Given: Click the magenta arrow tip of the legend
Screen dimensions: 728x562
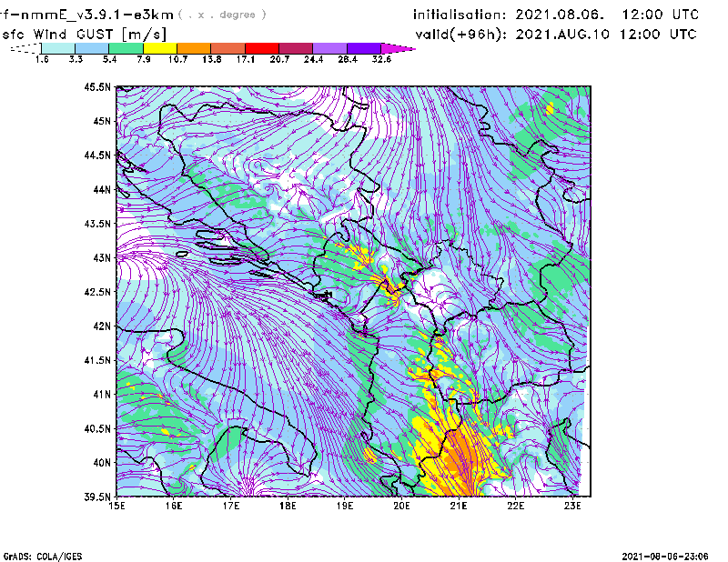Looking at the screenshot, I should tap(398, 48).
